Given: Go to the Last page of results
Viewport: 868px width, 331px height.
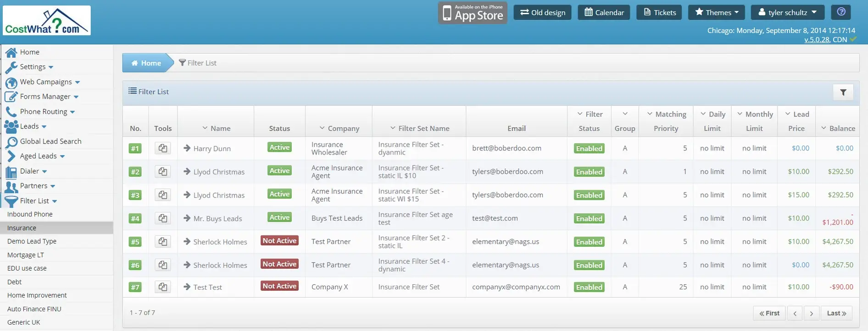Looking at the screenshot, I should click(836, 313).
